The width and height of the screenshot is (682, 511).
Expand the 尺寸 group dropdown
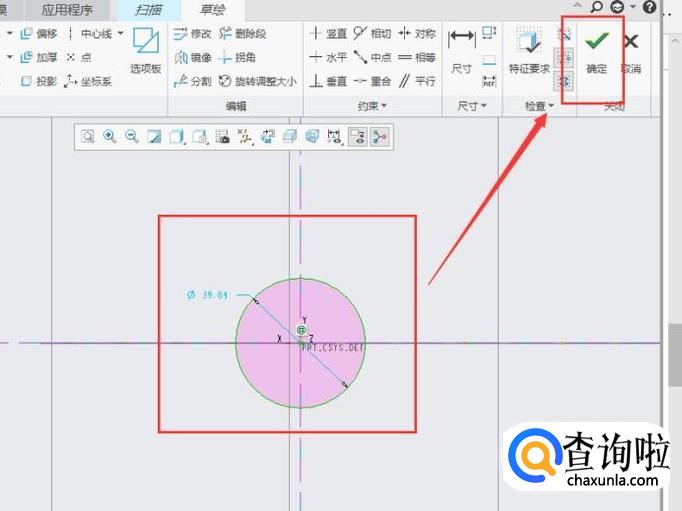coord(471,106)
